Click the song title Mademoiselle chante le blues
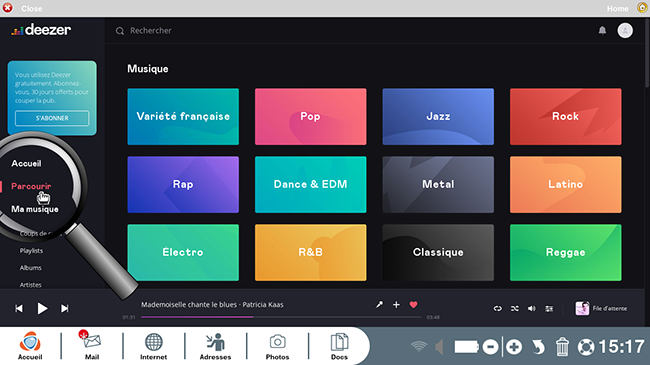 pyautogui.click(x=189, y=305)
